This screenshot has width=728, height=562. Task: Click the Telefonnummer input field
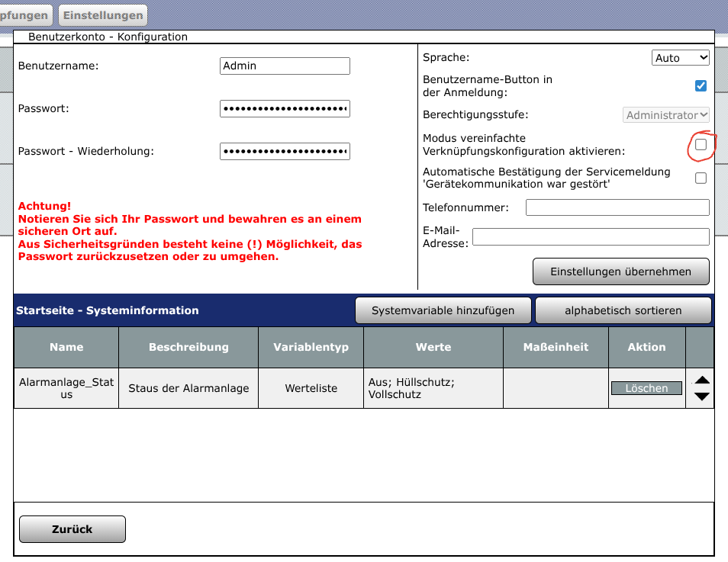click(617, 207)
